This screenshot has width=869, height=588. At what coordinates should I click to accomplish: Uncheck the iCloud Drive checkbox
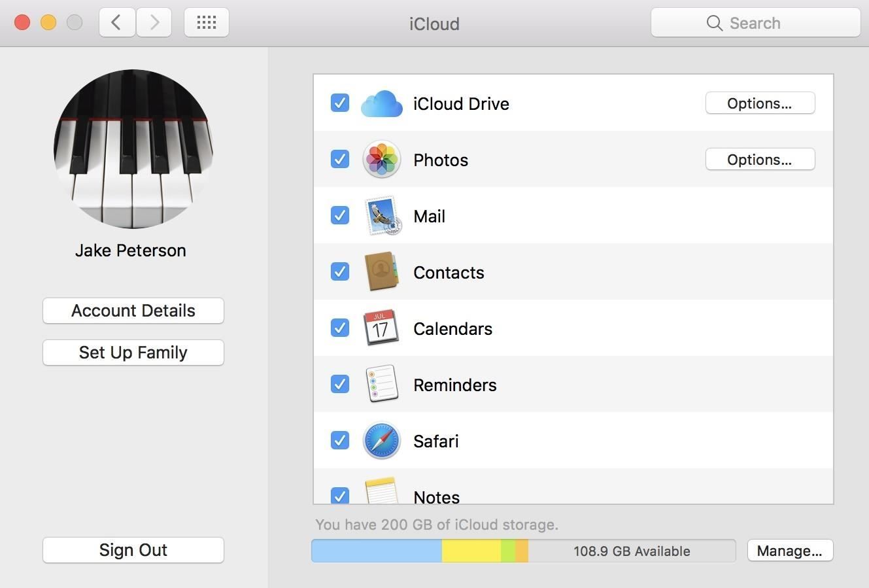[340, 103]
